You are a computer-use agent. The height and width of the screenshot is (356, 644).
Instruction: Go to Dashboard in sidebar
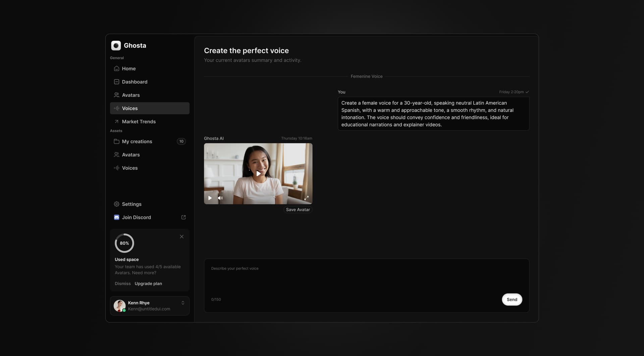tap(135, 82)
